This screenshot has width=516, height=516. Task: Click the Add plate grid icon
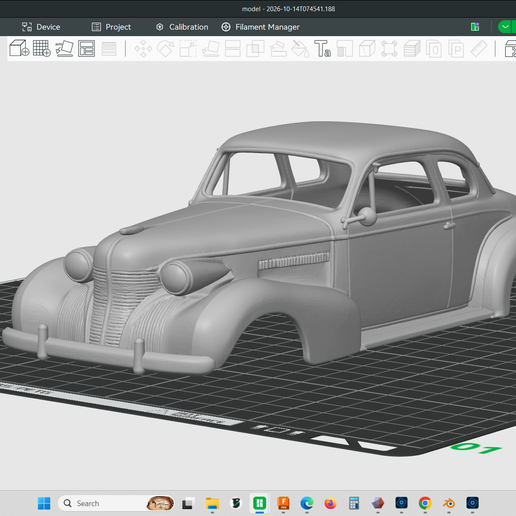point(42,48)
